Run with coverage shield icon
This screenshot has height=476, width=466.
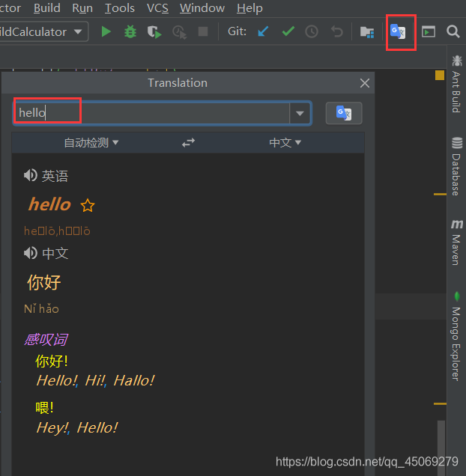[154, 32]
